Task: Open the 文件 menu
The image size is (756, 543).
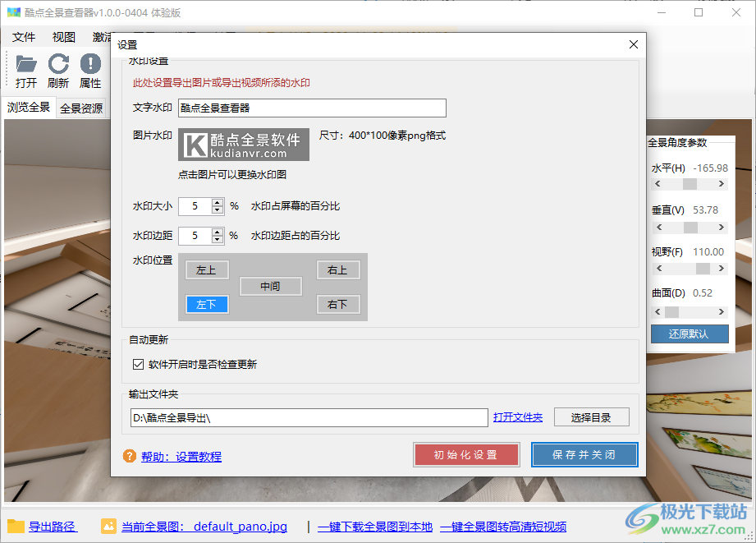Action: (24, 37)
